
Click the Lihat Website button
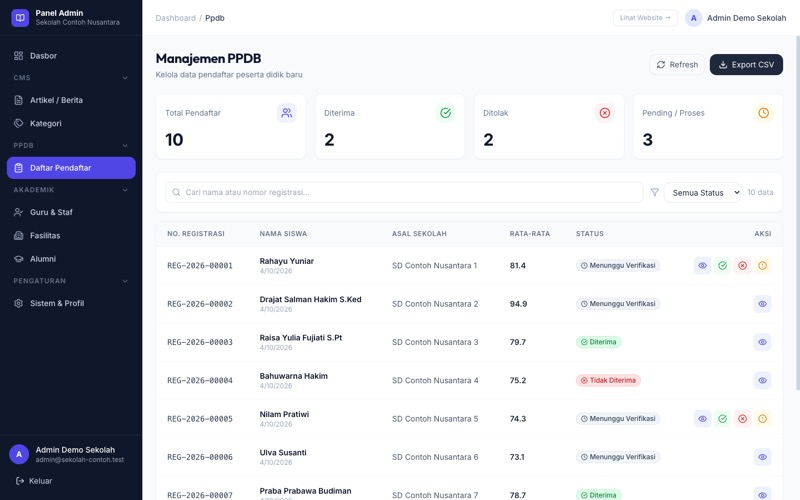click(645, 18)
